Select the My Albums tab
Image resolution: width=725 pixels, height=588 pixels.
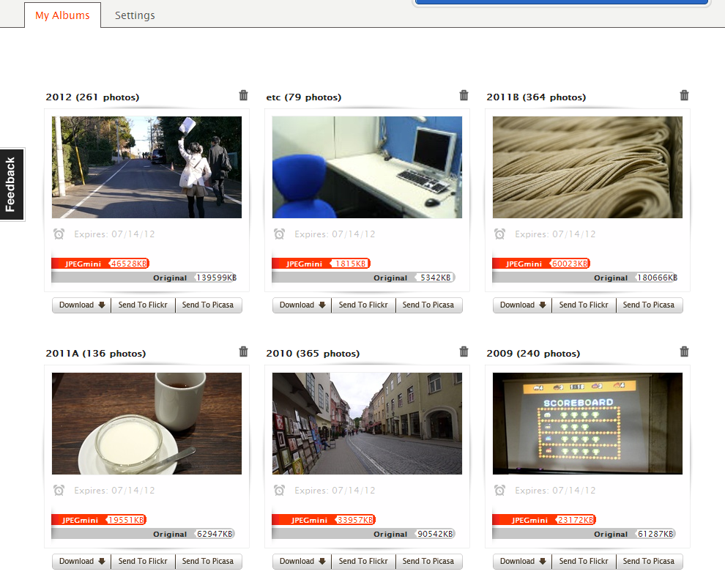click(x=62, y=15)
